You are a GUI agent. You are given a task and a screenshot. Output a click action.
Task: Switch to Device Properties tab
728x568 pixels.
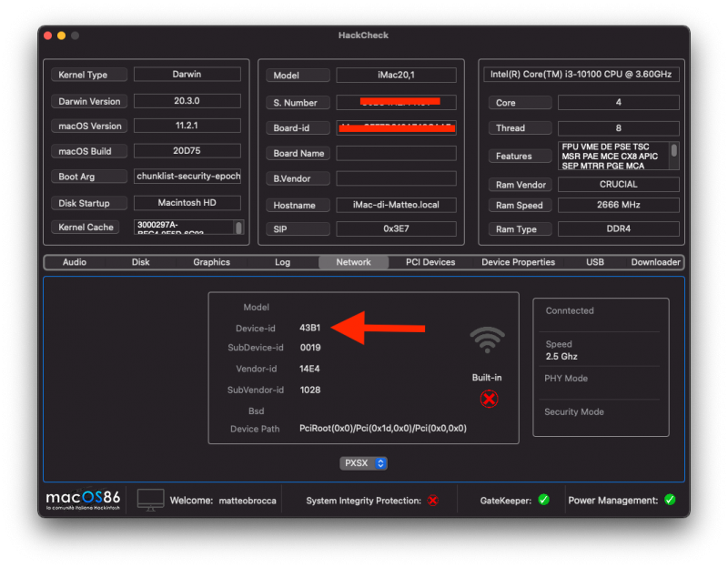[518, 262]
